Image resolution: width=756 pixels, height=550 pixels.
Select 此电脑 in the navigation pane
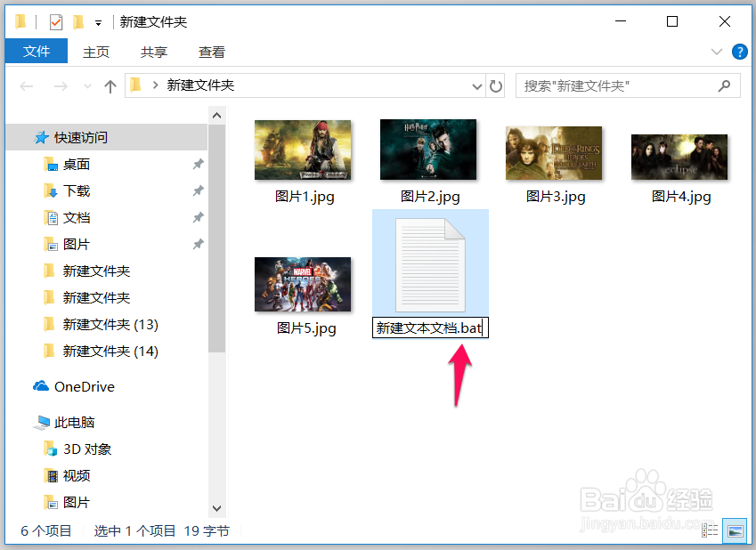point(74,422)
